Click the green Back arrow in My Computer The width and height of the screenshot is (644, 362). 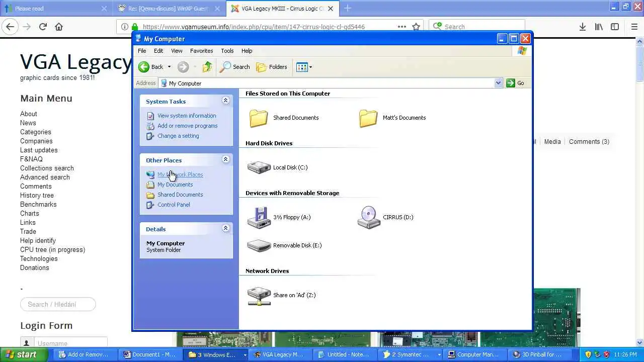144,67
